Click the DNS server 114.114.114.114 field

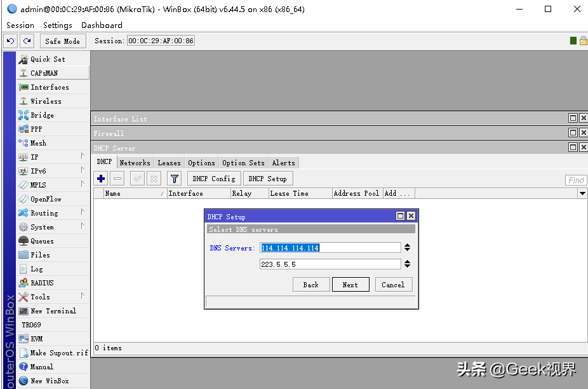(x=330, y=248)
